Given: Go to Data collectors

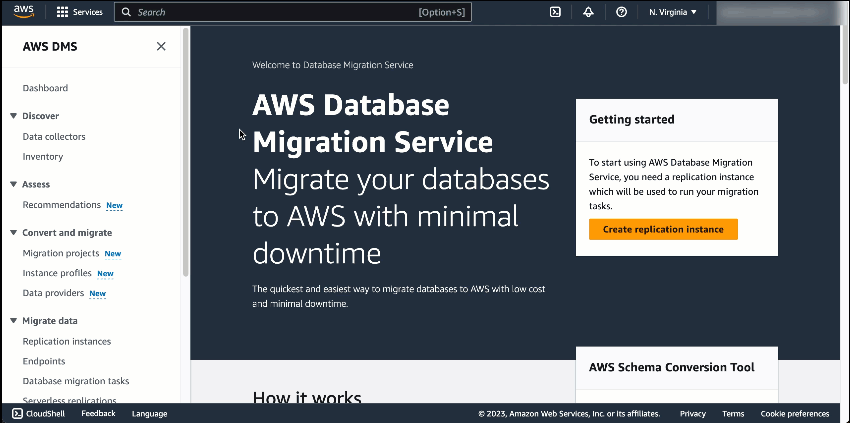Looking at the screenshot, I should pyautogui.click(x=54, y=137).
